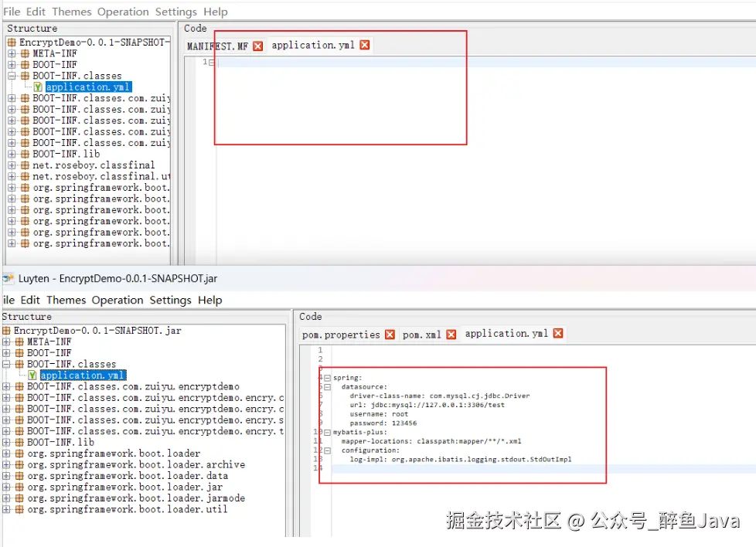The image size is (756, 547).
Task: Open Edit menu in bottom window
Action: 30,301
